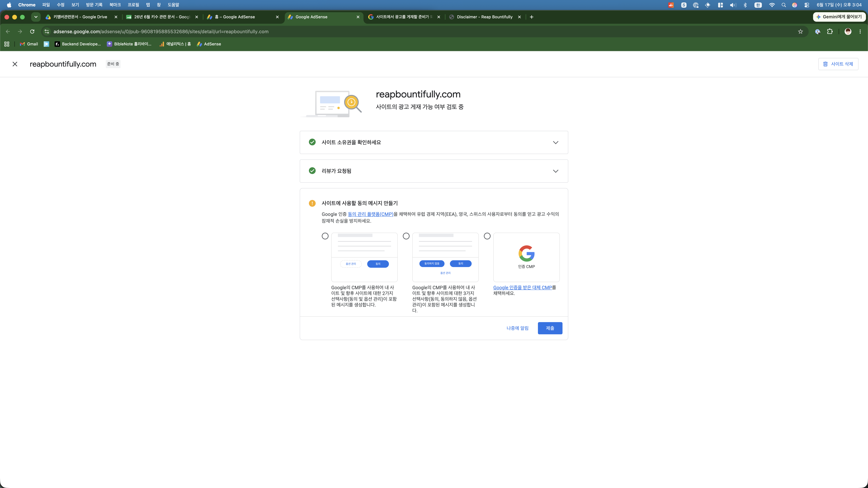Click the green check icon beside 사이트 소유권을 확인하세요
The height and width of the screenshot is (488, 868).
tap(312, 142)
